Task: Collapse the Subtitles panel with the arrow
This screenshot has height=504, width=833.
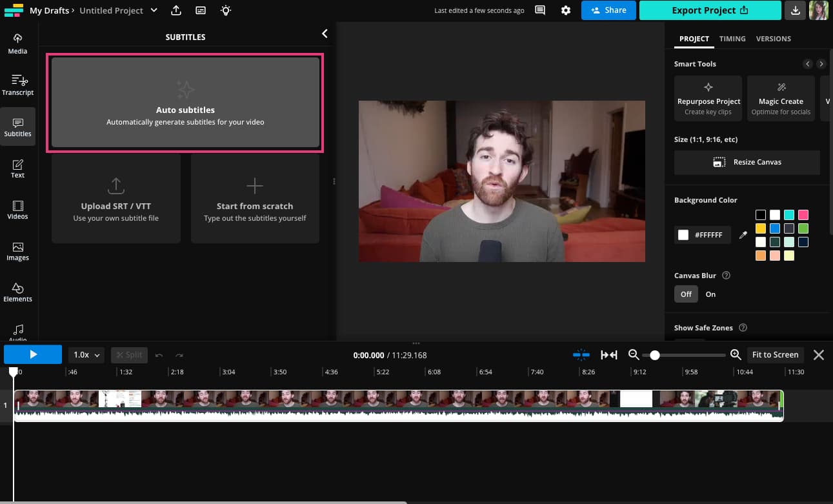Action: [x=325, y=34]
